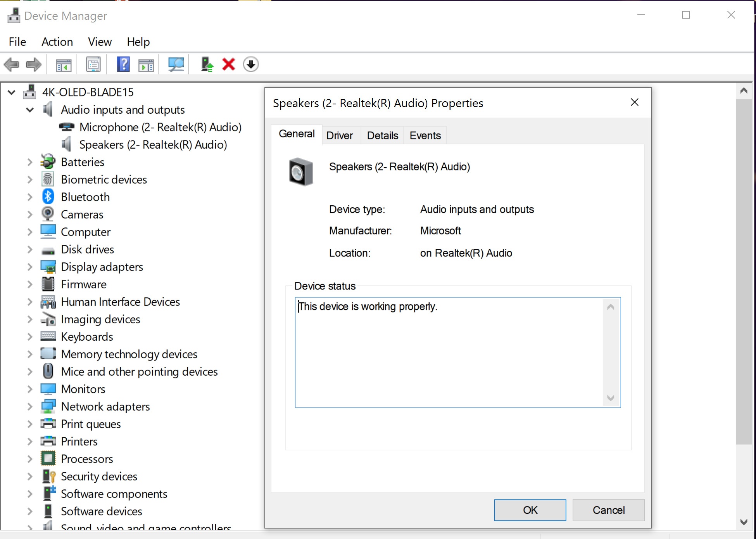Click the Bluetooth category icon
The height and width of the screenshot is (539, 756).
click(x=48, y=197)
